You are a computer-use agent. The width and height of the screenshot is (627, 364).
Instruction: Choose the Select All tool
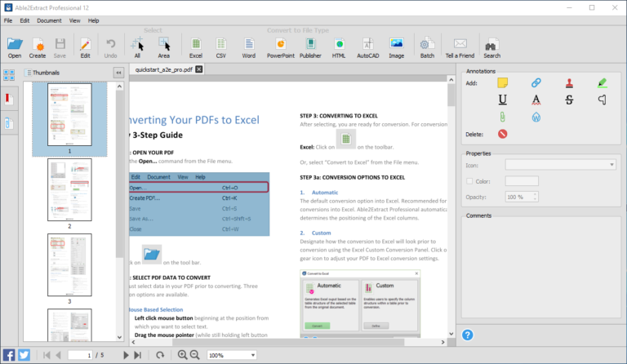coord(137,44)
